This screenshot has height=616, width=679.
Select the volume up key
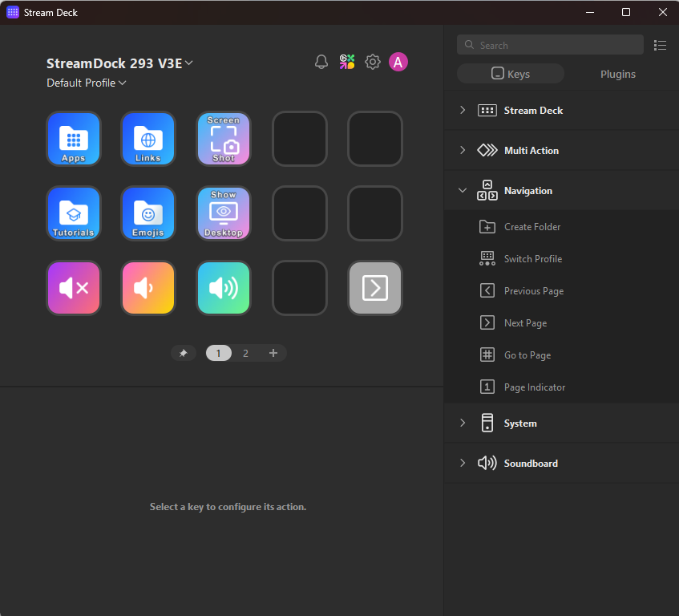[x=224, y=288]
